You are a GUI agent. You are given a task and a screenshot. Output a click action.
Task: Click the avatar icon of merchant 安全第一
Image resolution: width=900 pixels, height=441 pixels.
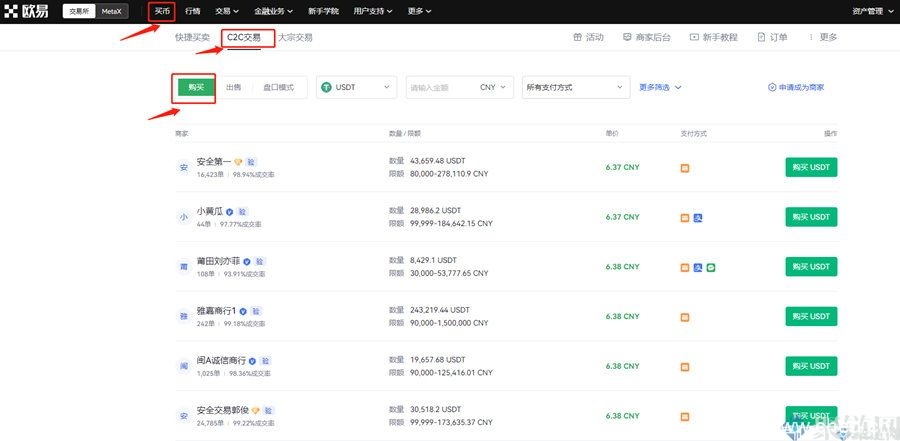tap(183, 167)
